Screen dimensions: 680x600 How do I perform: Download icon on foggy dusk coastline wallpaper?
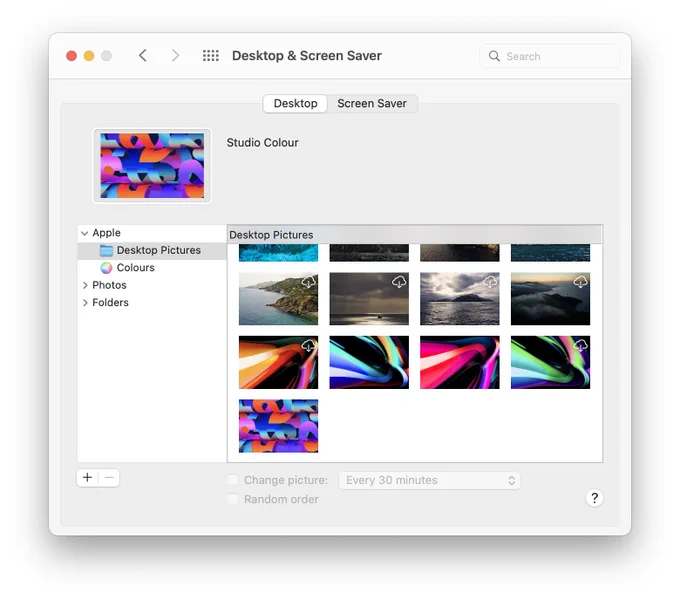(x=581, y=282)
